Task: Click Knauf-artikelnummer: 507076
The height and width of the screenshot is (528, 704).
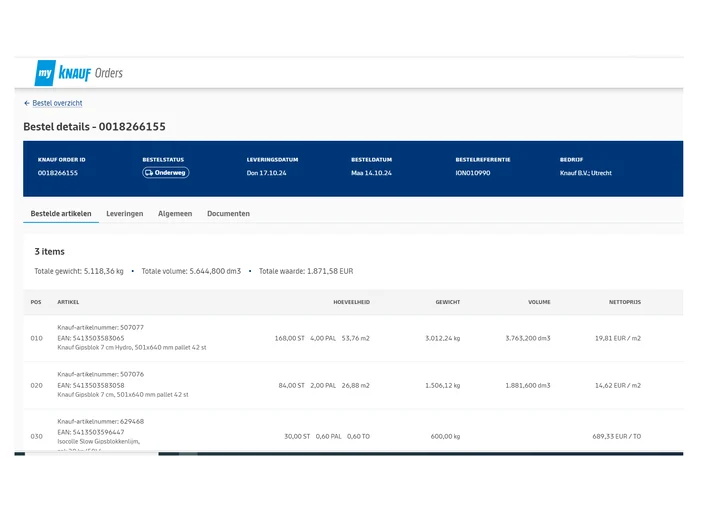Action: pyautogui.click(x=101, y=374)
